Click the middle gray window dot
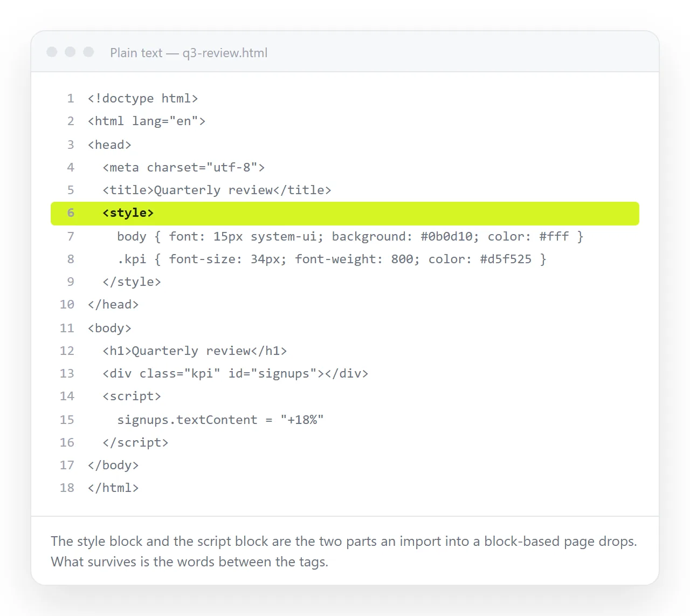 [x=70, y=52]
